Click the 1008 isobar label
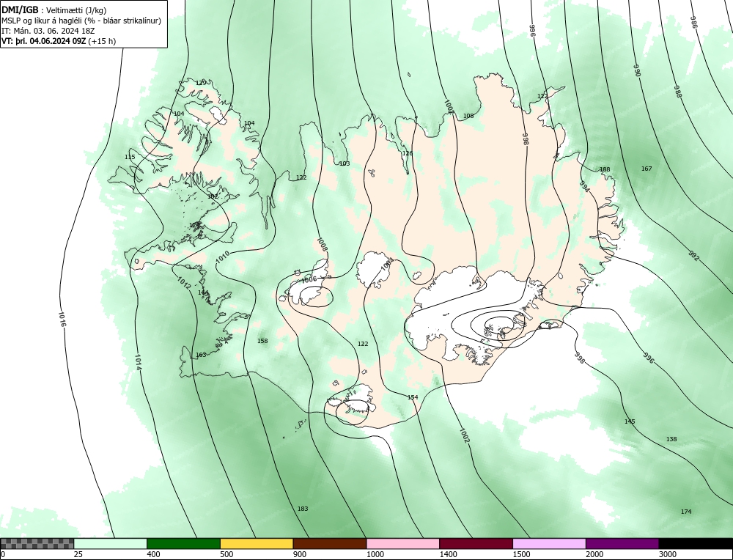 tap(322, 245)
